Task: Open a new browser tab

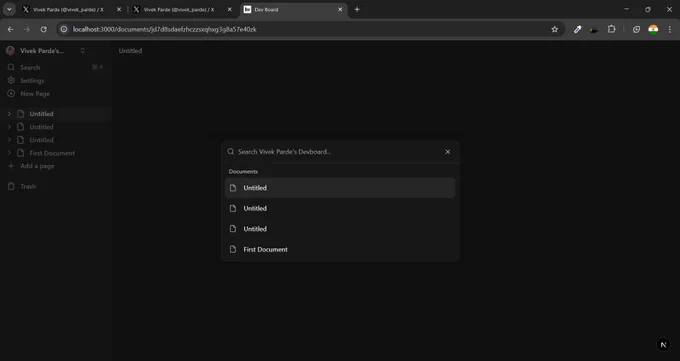Action: click(x=357, y=10)
